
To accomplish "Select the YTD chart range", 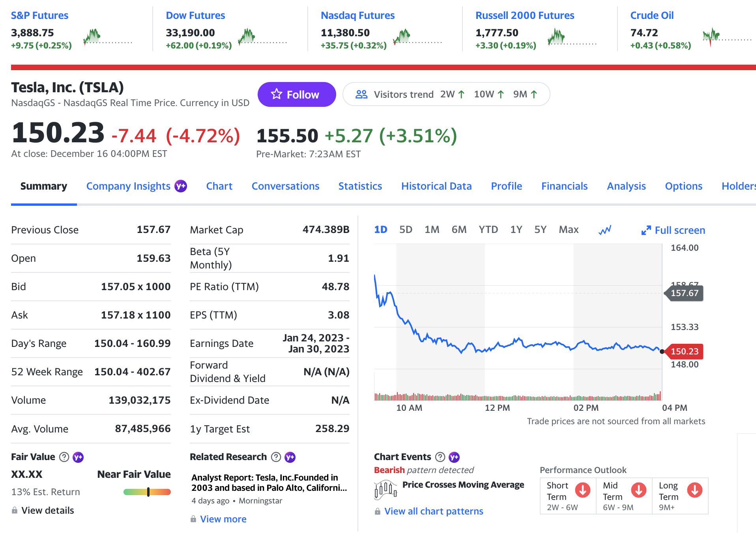I will click(x=488, y=229).
